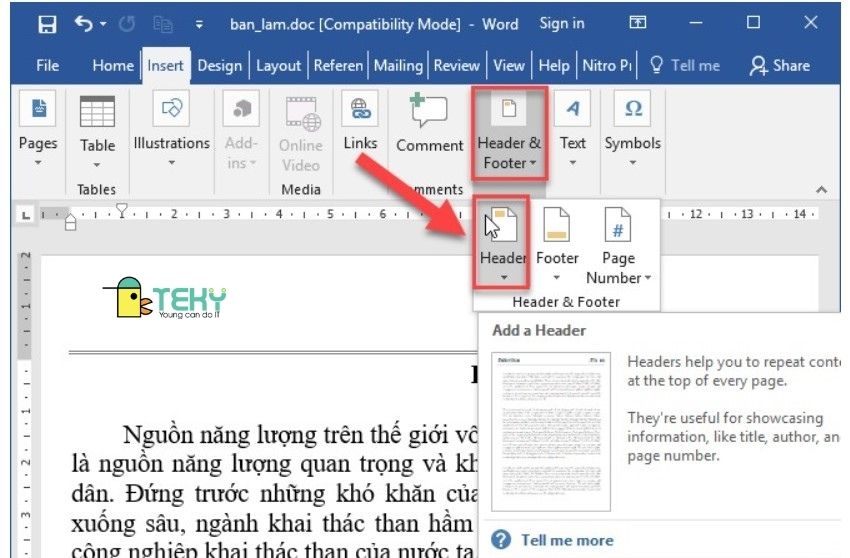Add a new Comment
Screen dimensions: 850x558
429,124
